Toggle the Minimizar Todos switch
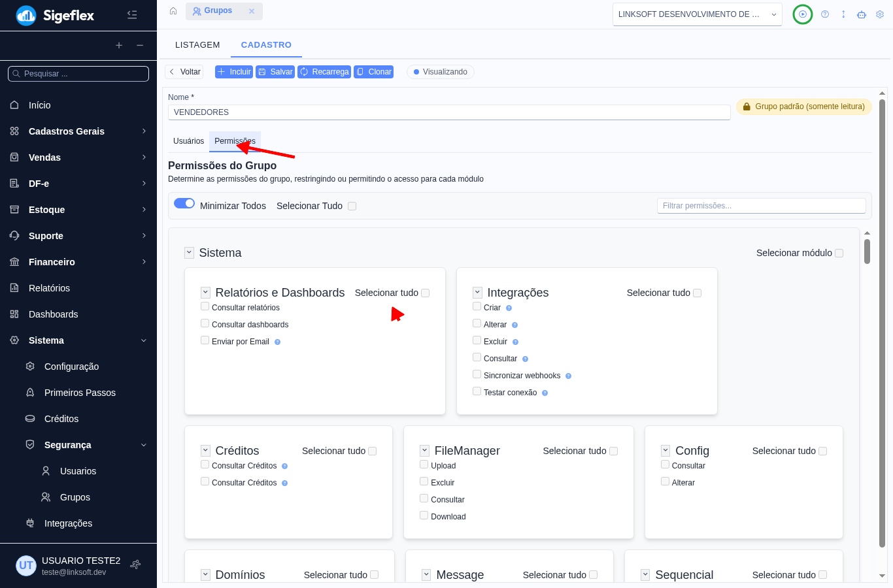The image size is (893, 588). click(x=184, y=203)
